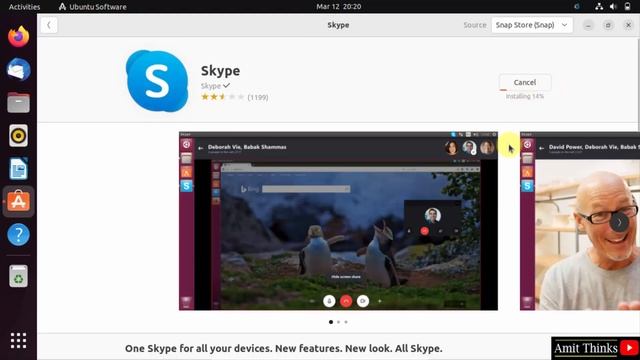Open Ubuntu Software app menu in top bar
The height and width of the screenshot is (360, 640).
(x=93, y=7)
